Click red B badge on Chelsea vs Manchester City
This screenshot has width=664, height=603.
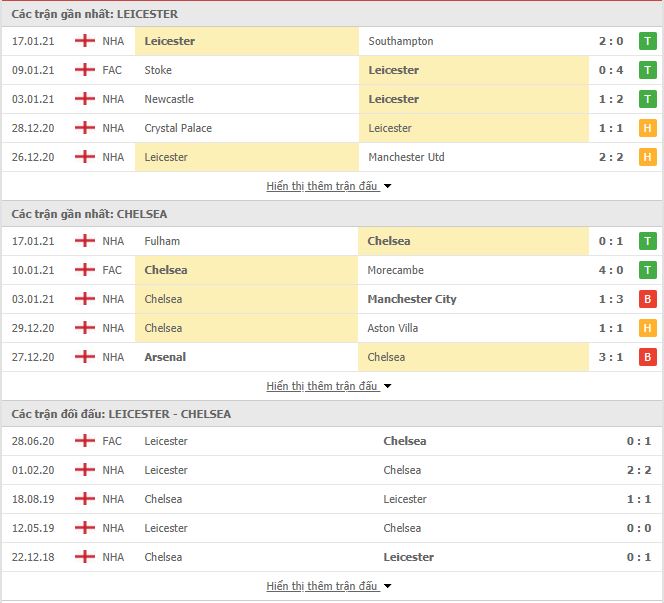click(647, 299)
